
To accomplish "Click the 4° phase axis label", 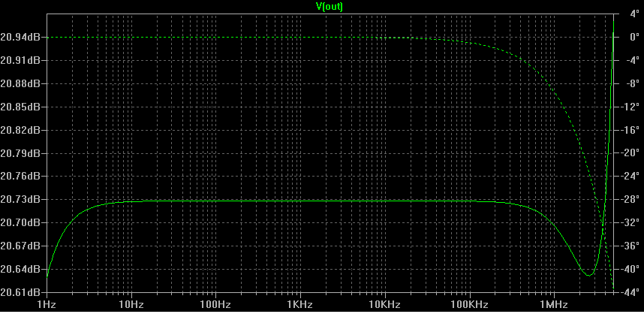I will coord(635,14).
